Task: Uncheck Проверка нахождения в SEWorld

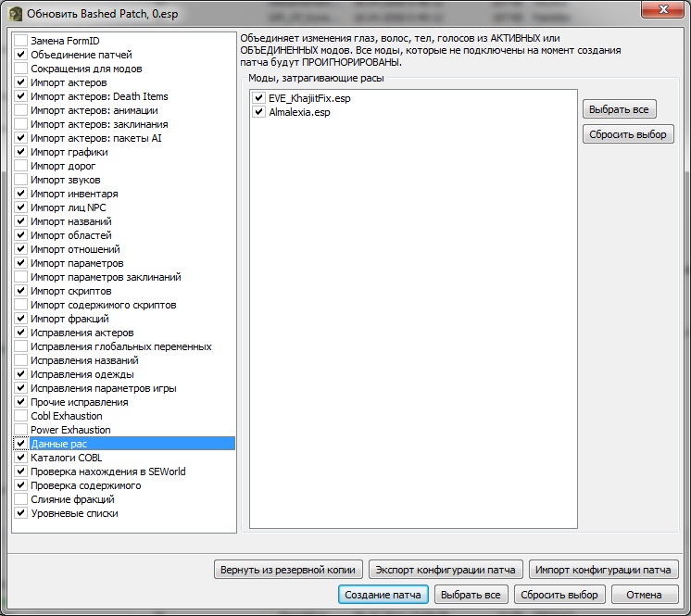Action: (x=20, y=471)
